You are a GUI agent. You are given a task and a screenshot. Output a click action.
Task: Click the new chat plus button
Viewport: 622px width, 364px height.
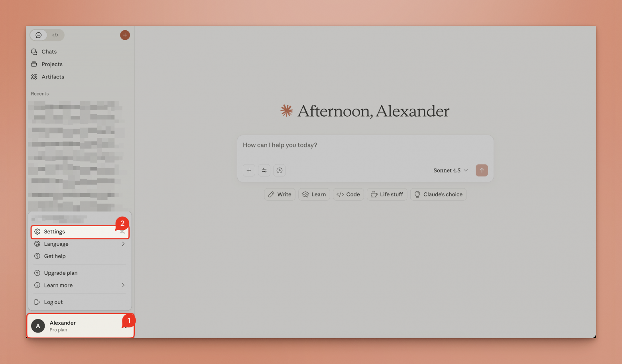click(x=125, y=35)
